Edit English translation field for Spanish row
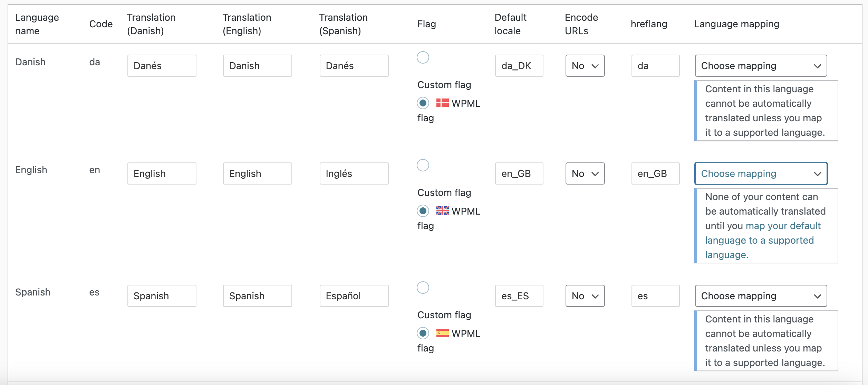The image size is (868, 385). coord(257,296)
